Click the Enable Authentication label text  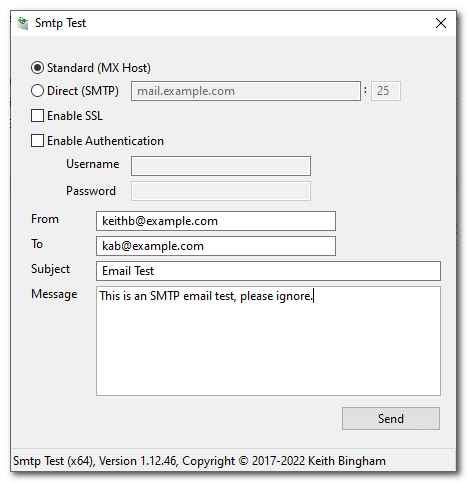105,141
